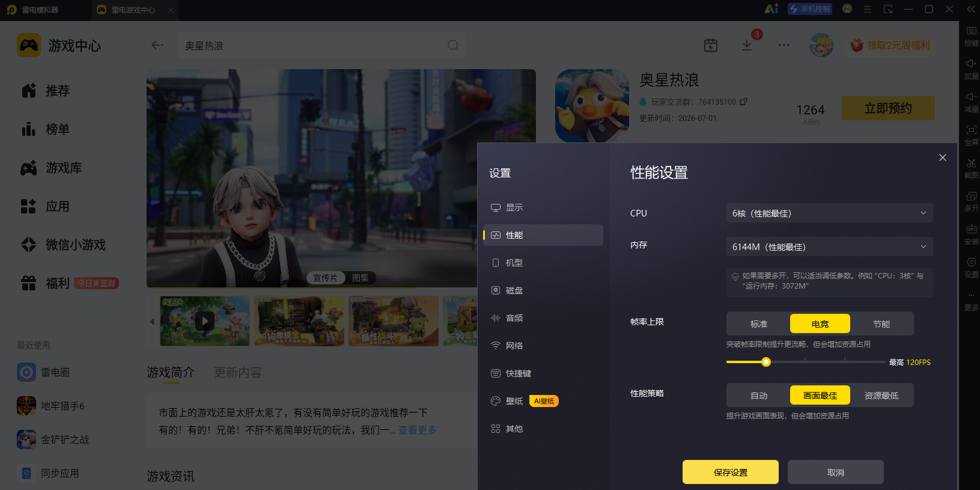Click the 立即预约 button
This screenshot has width=980, height=490.
click(x=888, y=108)
